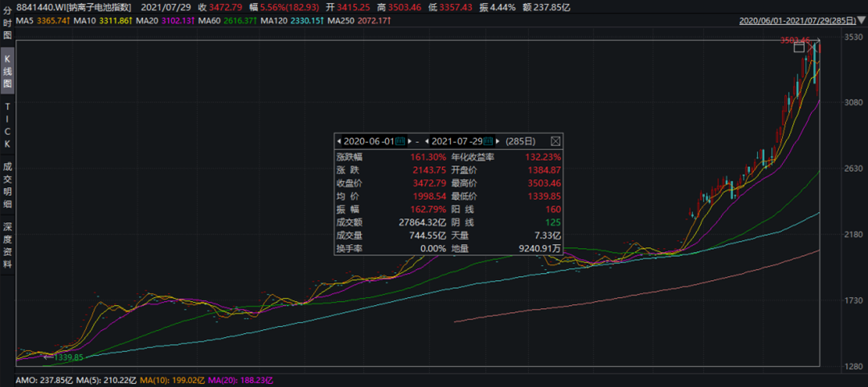Image resolution: width=868 pixels, height=387 pixels.
Task: Click the X icon beside the 3503.46 high
Action: click(x=813, y=47)
